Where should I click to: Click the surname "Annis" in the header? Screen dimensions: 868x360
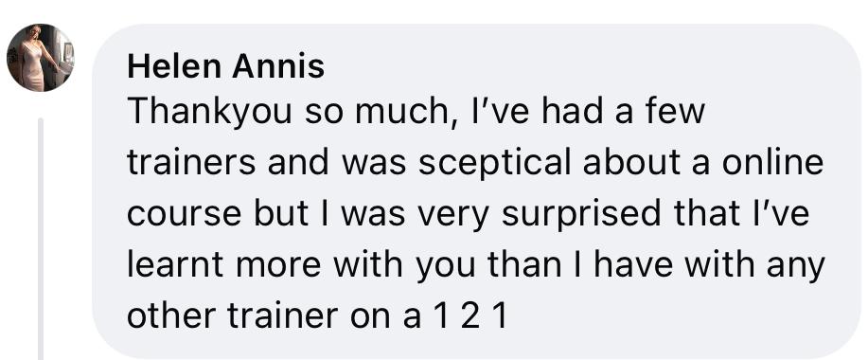(x=278, y=67)
